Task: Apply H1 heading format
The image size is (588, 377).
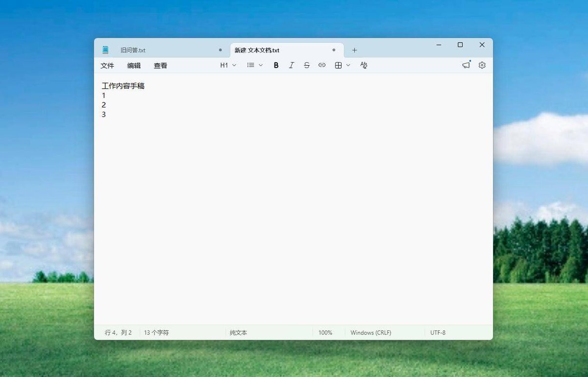Action: (224, 65)
